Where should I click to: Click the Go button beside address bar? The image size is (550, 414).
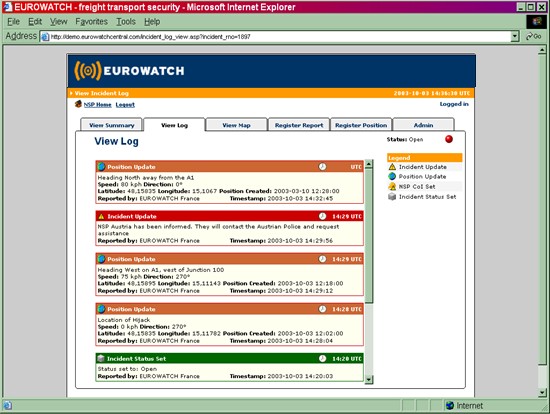point(534,36)
